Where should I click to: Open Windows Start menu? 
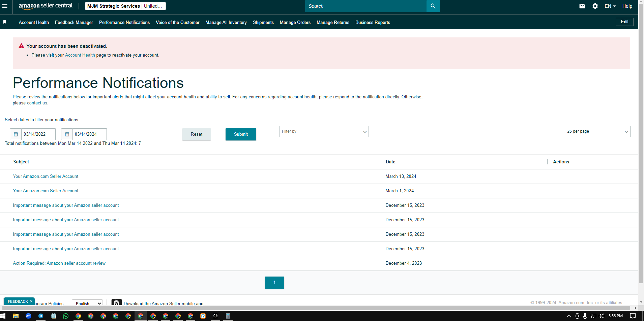[x=3, y=316]
